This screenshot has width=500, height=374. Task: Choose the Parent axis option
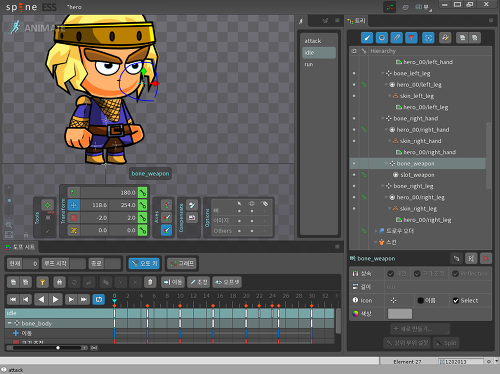pyautogui.click(x=166, y=218)
